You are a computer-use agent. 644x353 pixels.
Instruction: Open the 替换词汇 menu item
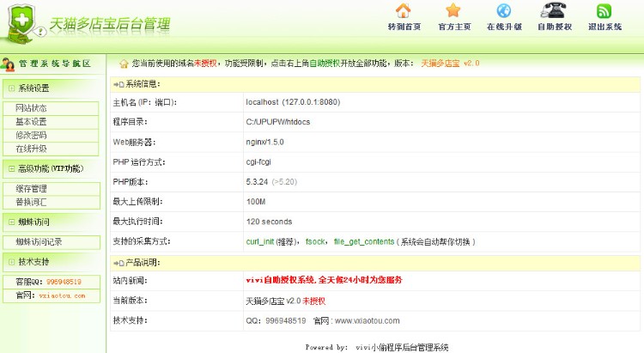pyautogui.click(x=31, y=202)
